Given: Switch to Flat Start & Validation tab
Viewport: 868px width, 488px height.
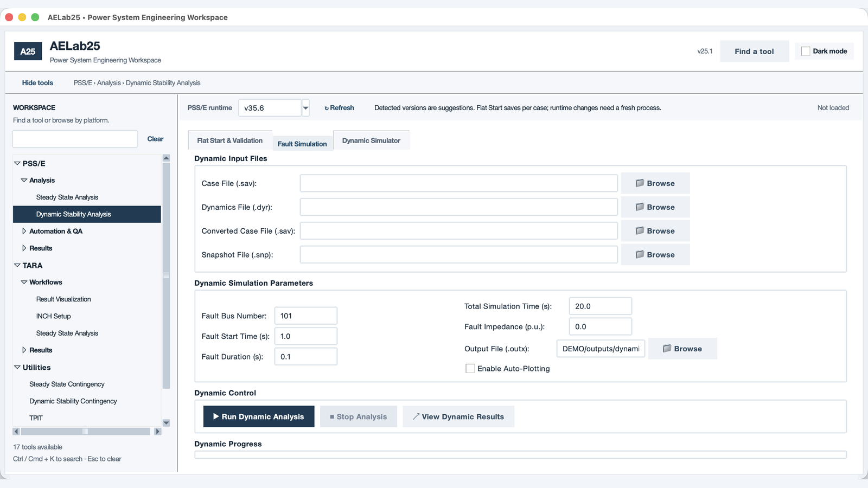Looking at the screenshot, I should 230,140.
